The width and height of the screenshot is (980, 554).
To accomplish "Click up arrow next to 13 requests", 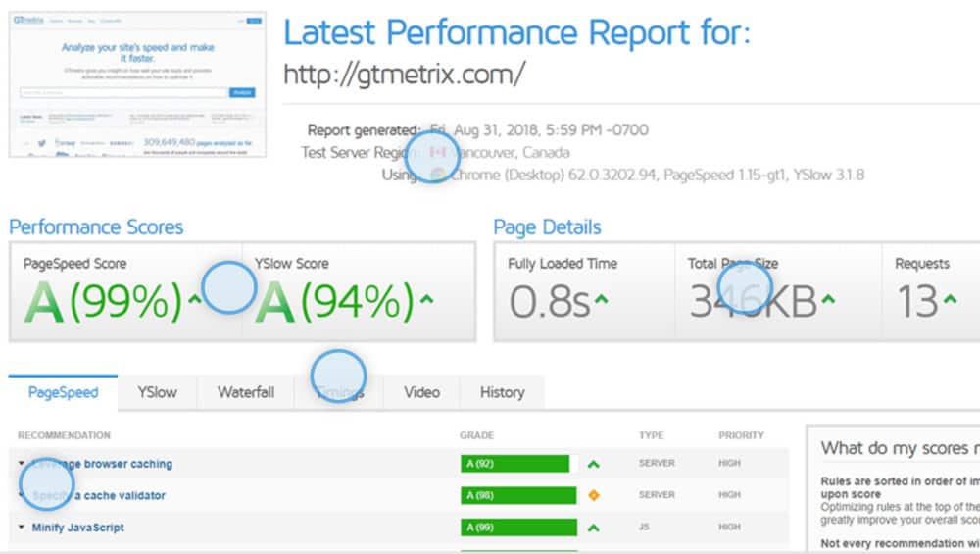I will click(950, 299).
